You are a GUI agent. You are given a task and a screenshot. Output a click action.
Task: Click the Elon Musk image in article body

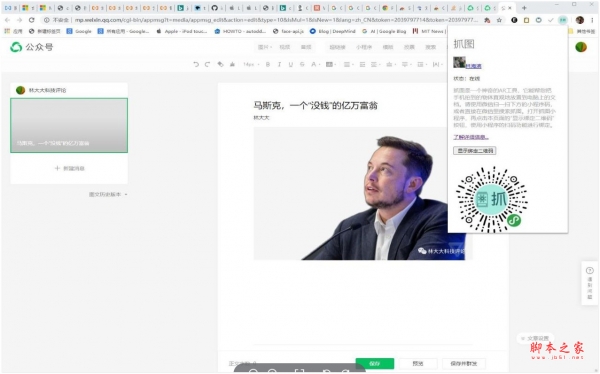click(x=363, y=193)
